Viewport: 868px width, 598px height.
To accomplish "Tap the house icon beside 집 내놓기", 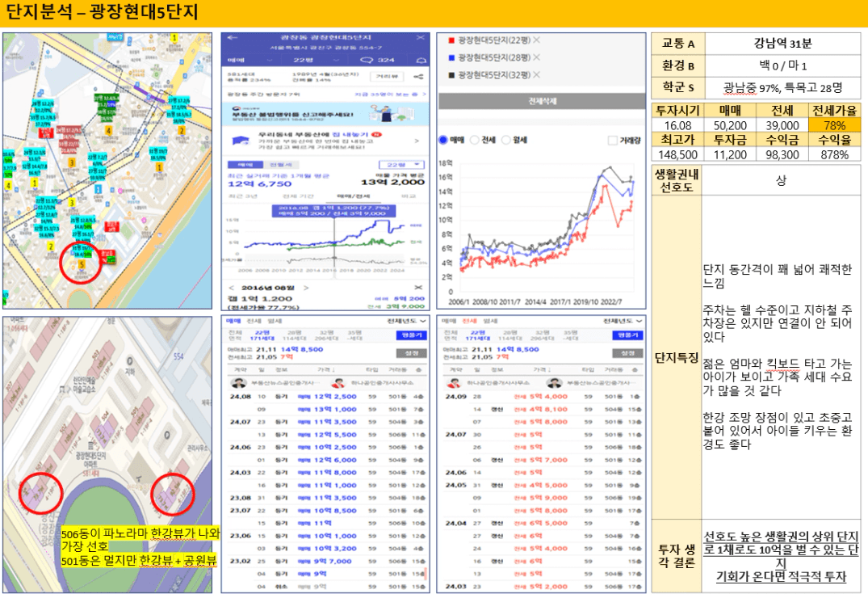I will (239, 140).
